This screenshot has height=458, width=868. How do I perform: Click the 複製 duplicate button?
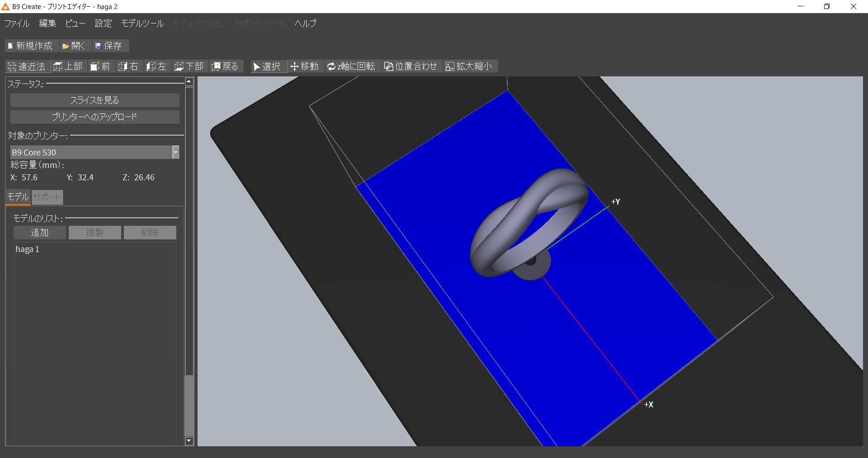95,233
